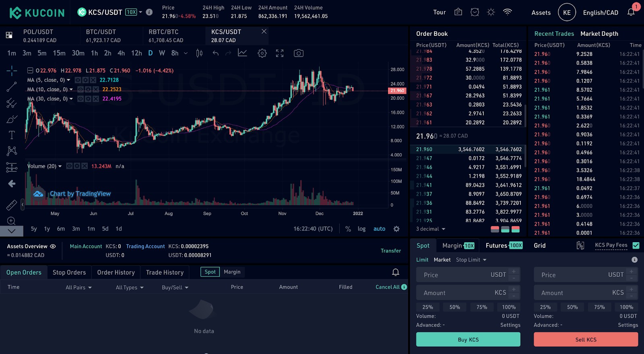Open chart settings gear in toolbar
644x354 pixels.
(x=262, y=53)
